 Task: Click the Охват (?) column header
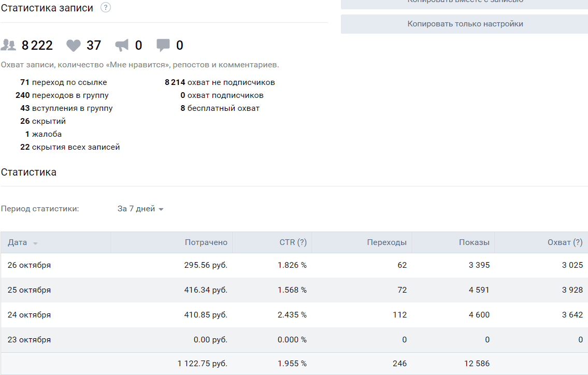point(565,242)
